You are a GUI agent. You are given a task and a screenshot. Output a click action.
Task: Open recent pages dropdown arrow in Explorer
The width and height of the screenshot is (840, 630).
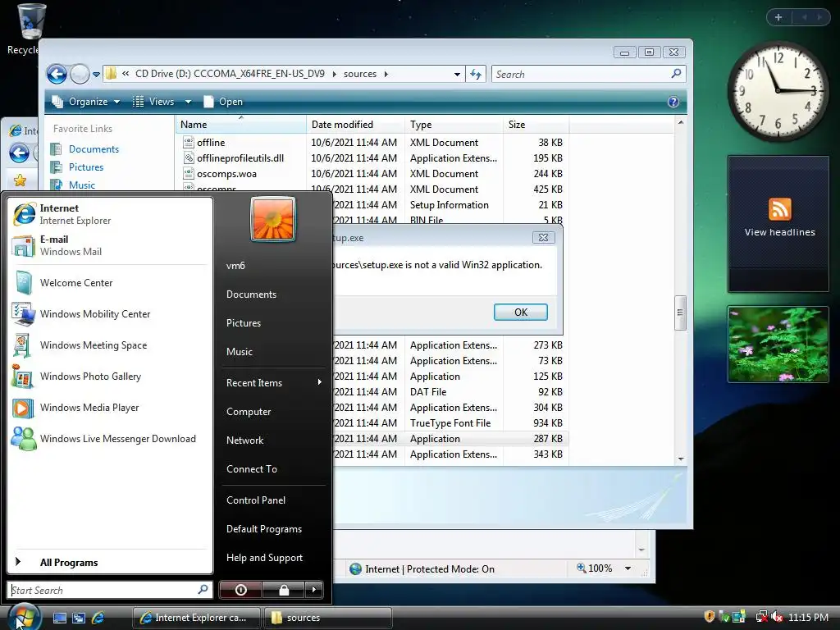[97, 75]
